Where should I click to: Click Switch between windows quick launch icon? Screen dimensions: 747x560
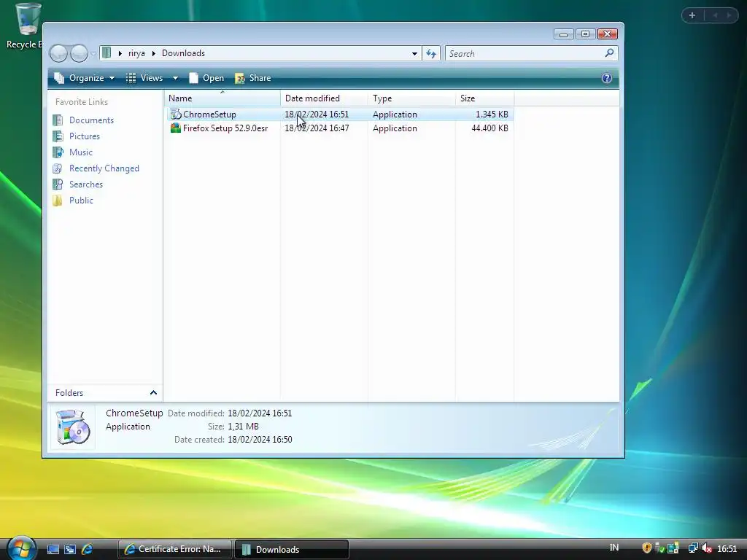point(70,549)
